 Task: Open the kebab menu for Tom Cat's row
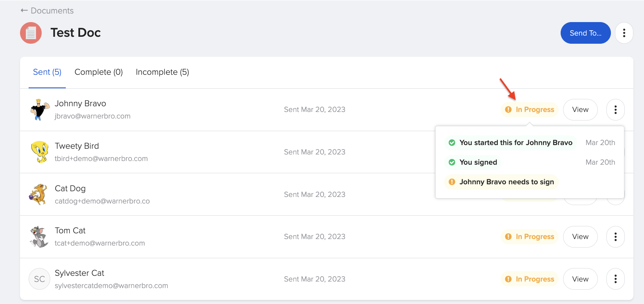click(615, 237)
